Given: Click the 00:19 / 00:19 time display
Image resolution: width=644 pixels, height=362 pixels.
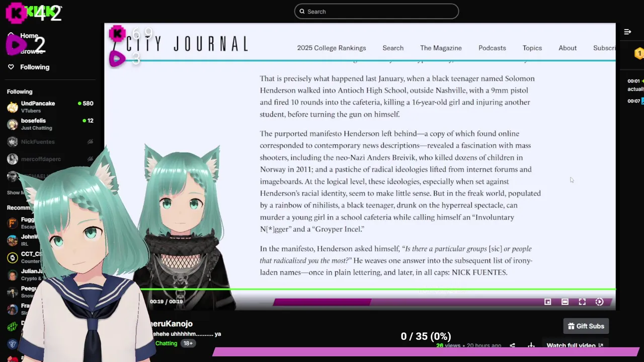Looking at the screenshot, I should pyautogui.click(x=166, y=302).
